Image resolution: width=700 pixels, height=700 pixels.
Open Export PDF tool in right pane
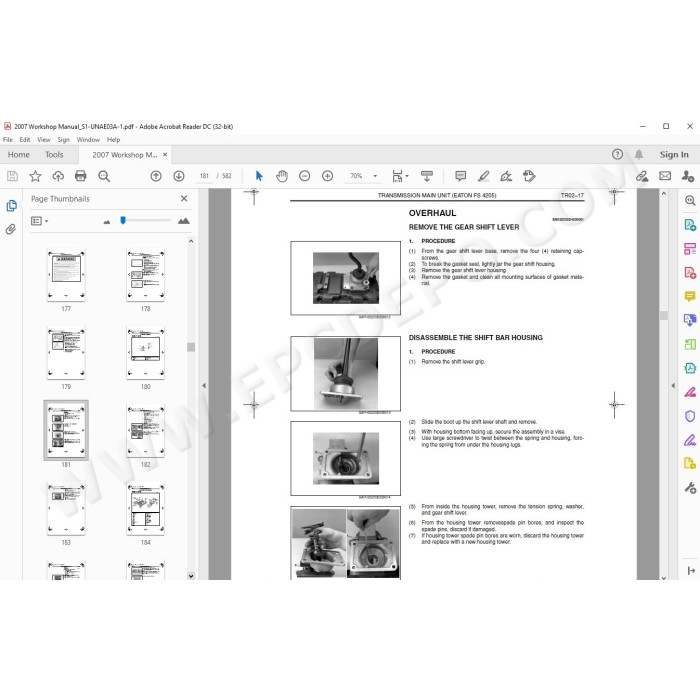tap(690, 225)
